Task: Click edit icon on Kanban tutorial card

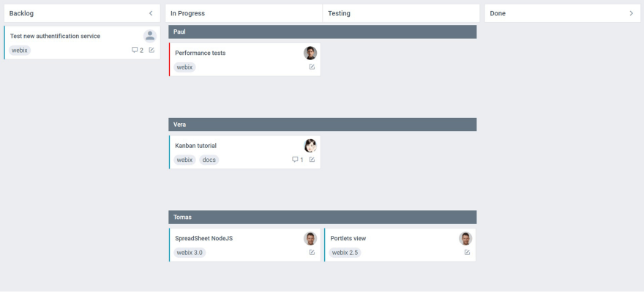Action: tap(312, 160)
